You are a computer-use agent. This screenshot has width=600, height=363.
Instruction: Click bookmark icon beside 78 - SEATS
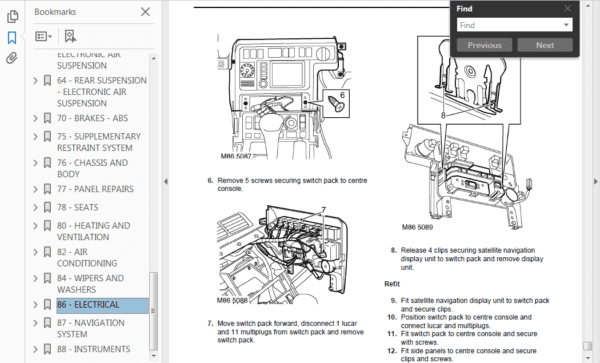pos(47,207)
